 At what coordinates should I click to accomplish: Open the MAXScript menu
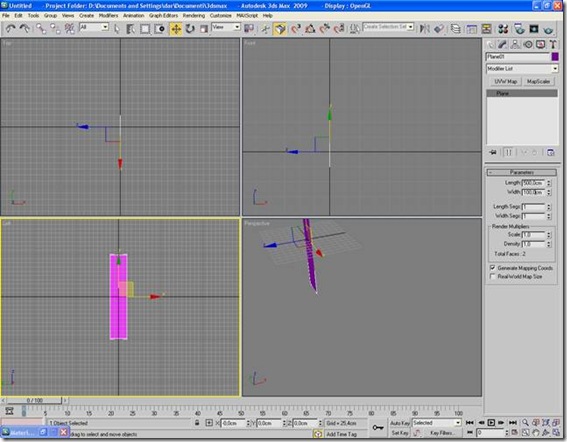click(x=247, y=16)
